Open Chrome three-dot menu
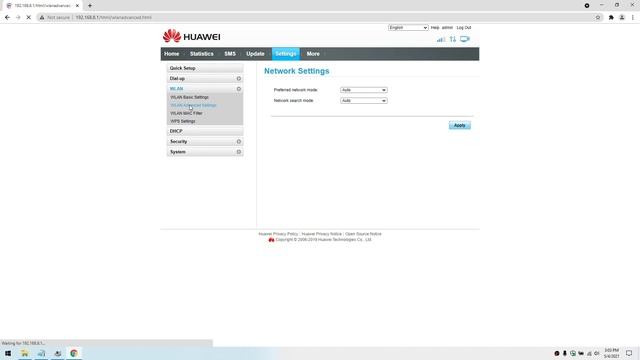This screenshot has width=640, height=360. (633, 18)
